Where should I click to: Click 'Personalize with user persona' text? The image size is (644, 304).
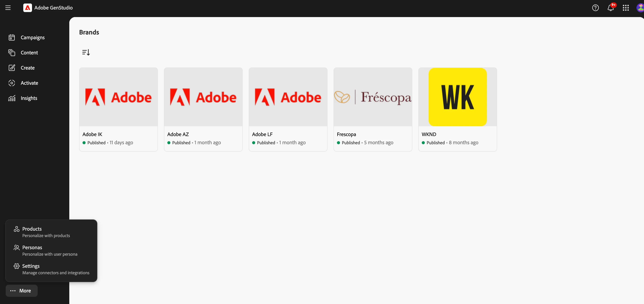coord(50,254)
